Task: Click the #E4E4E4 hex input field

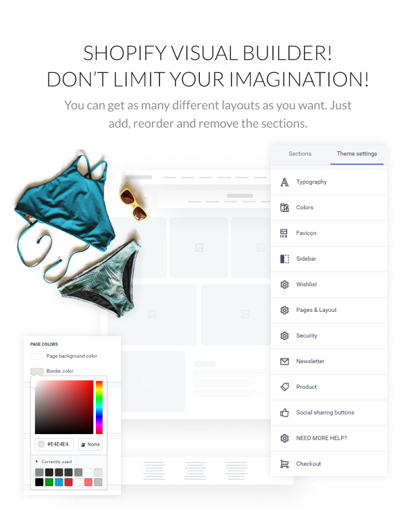Action: point(54,444)
